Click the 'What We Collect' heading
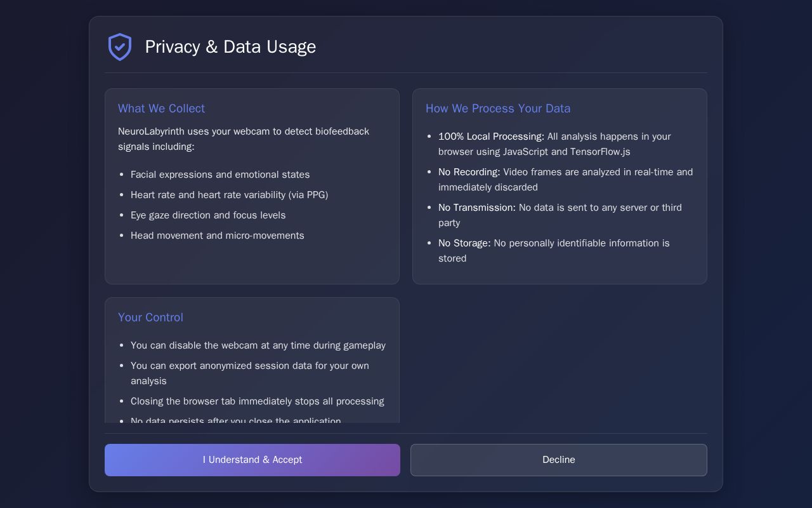This screenshot has height=508, width=812. (161, 109)
